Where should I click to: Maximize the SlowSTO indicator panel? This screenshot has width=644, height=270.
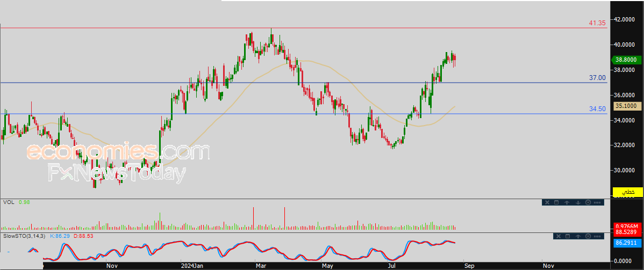(x=568, y=236)
